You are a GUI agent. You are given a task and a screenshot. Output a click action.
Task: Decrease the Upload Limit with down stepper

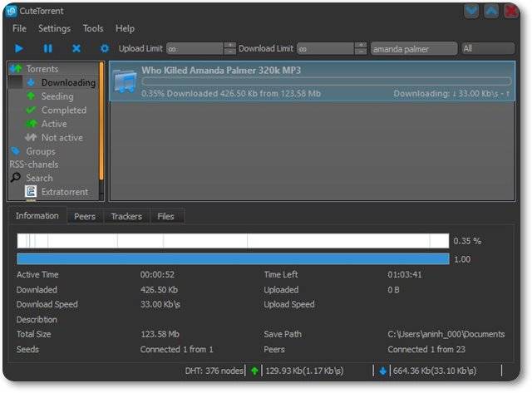pyautogui.click(x=230, y=52)
